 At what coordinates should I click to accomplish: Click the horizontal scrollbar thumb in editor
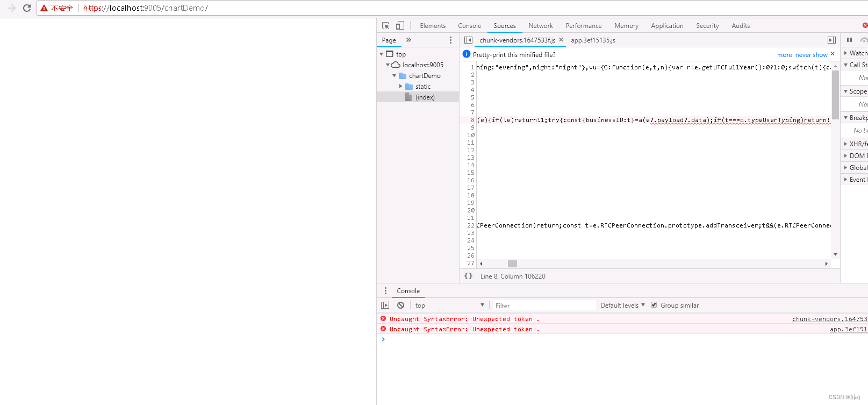pyautogui.click(x=512, y=264)
